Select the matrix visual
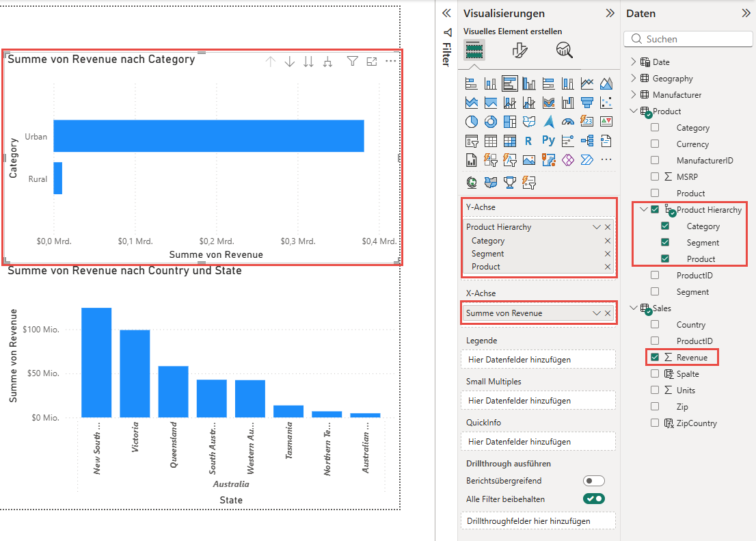This screenshot has width=756, height=541. (510, 141)
